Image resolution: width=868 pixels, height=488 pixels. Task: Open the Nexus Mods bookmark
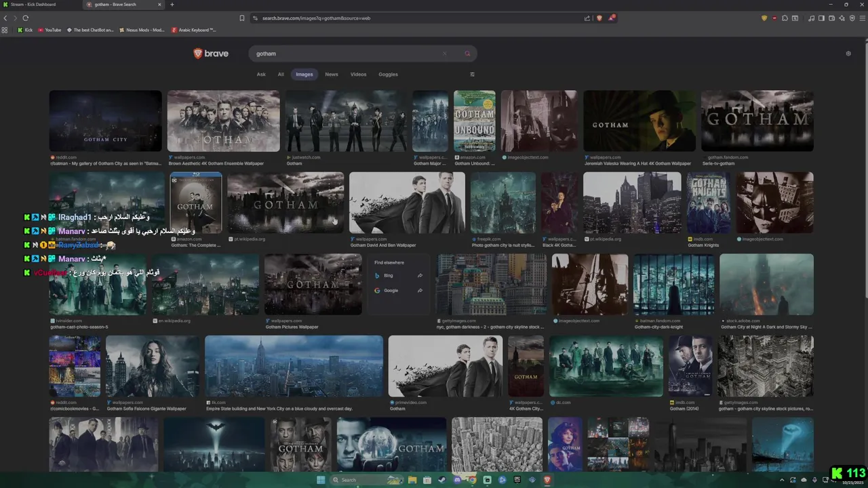[x=142, y=30]
